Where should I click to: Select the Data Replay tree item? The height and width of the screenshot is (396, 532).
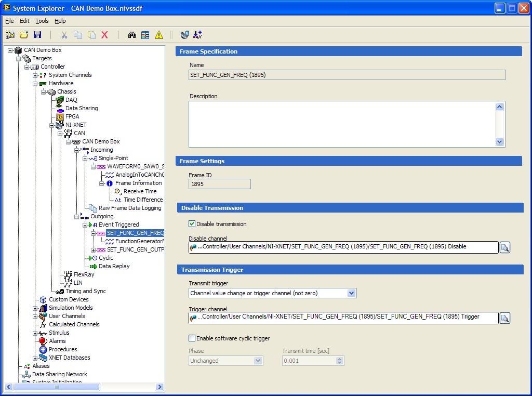click(114, 266)
